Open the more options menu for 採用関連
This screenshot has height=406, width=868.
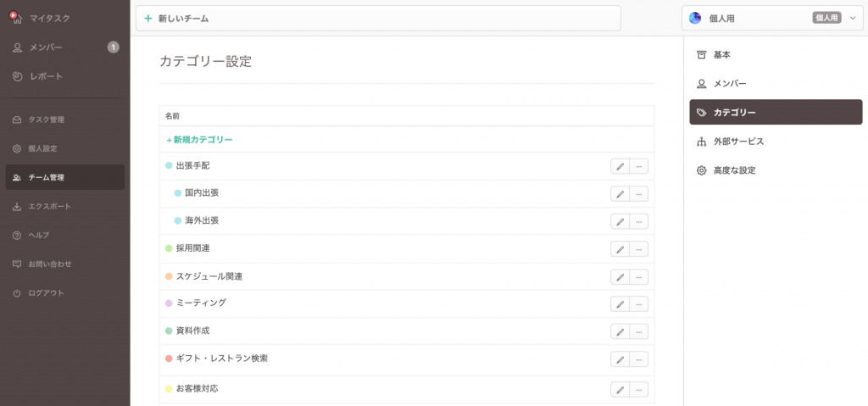point(639,249)
